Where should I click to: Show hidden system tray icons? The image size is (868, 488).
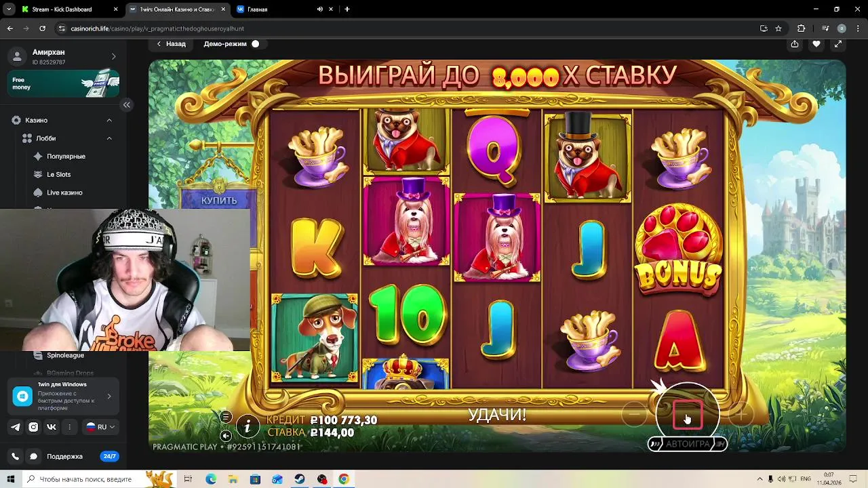759,479
